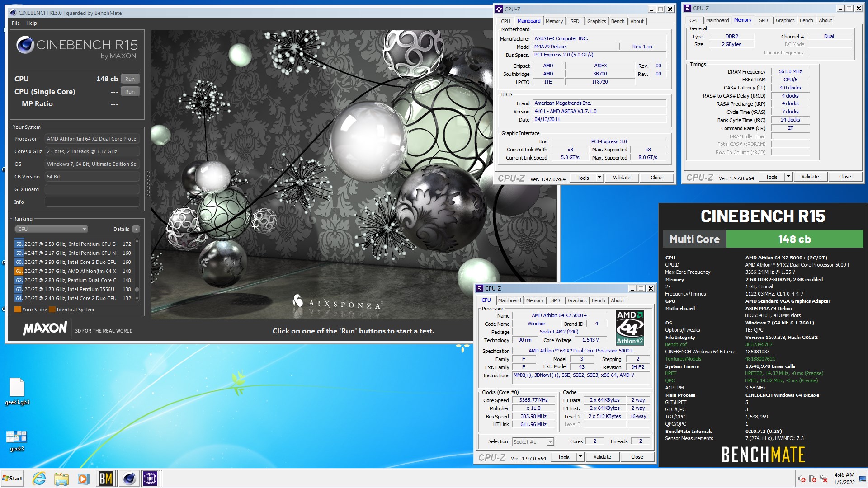Click Validate in CPU-Z CPU window
This screenshot has width=868, height=488.
pyautogui.click(x=602, y=457)
